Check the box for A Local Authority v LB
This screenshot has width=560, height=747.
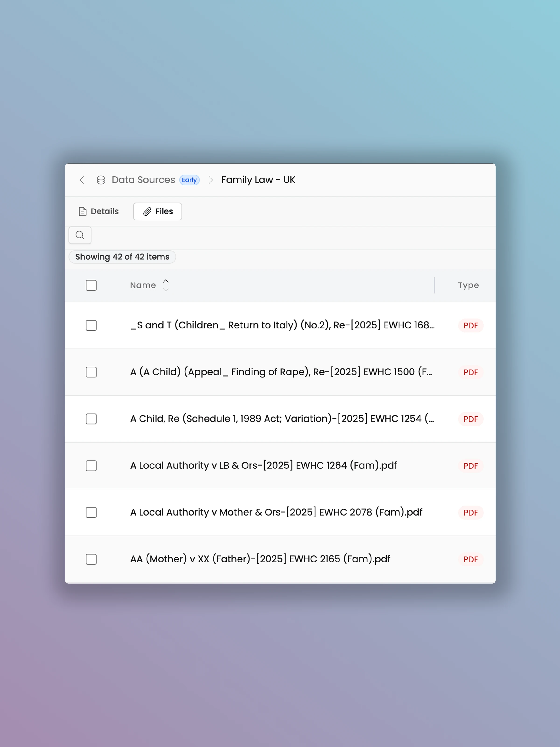click(x=91, y=466)
